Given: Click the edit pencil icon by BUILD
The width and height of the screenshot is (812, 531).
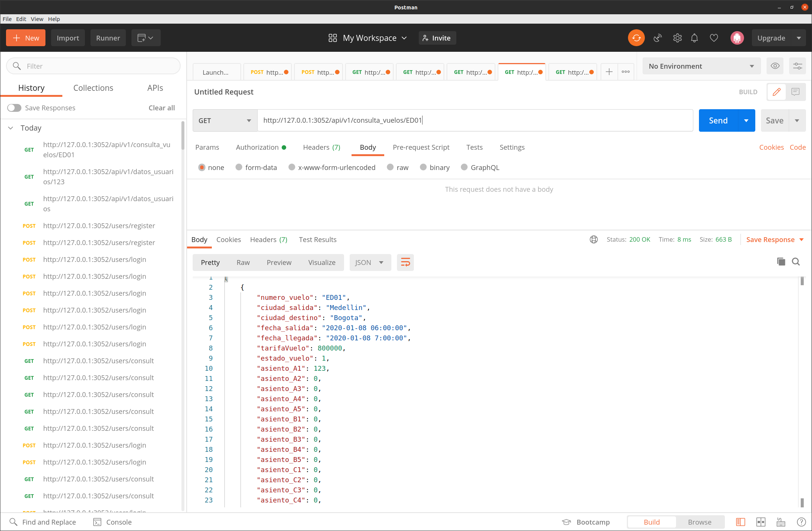Looking at the screenshot, I should 776,92.
